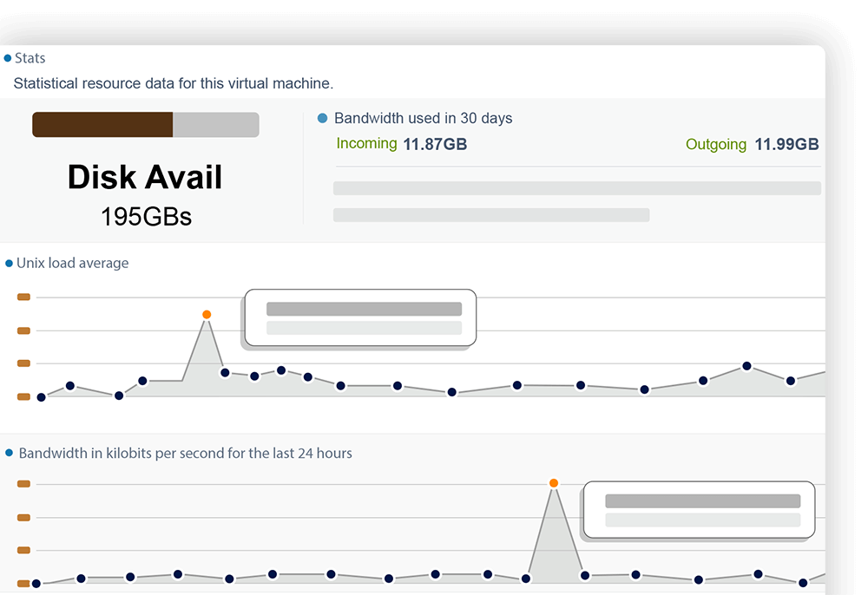The width and height of the screenshot is (868, 595).
Task: Click the brown disk usage progress bar
Action: 103,125
